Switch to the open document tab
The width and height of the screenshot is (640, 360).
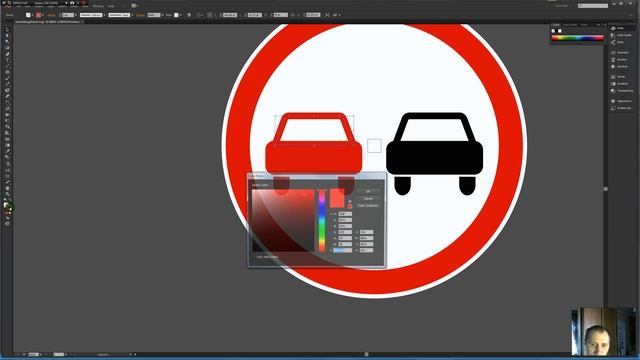(x=48, y=22)
